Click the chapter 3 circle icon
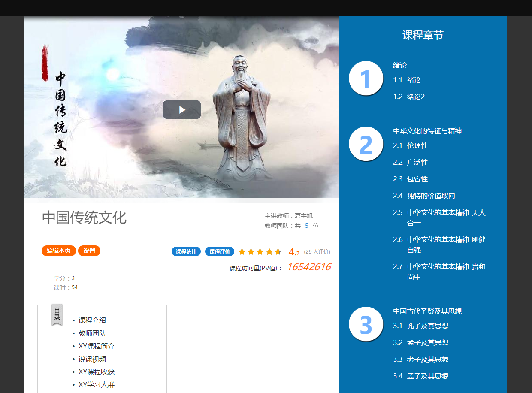532x393 pixels. (366, 324)
